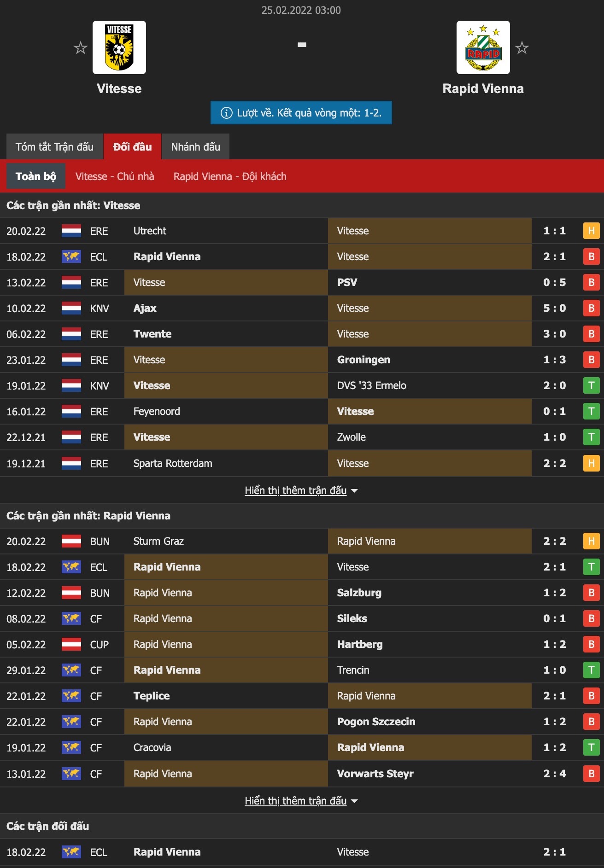Click the 'Lượt về. Kết quả vòng một' banner
Viewport: 604px width, 868px height.
pos(301,113)
